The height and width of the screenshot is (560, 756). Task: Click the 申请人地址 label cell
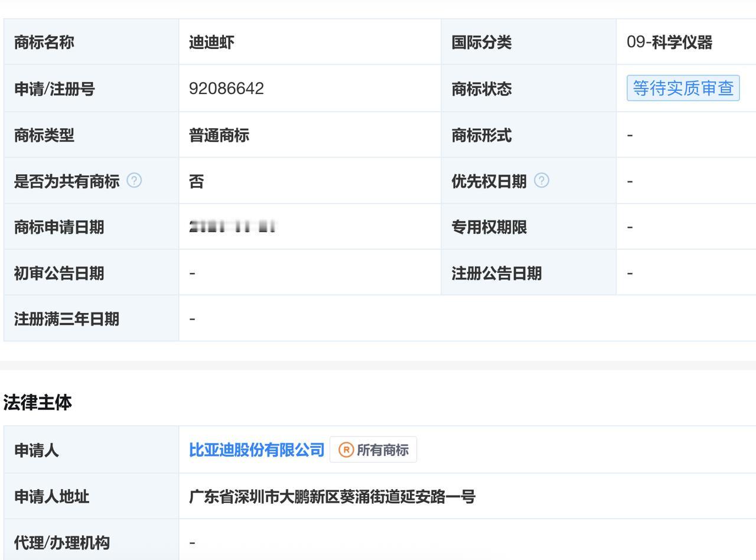click(x=92, y=496)
